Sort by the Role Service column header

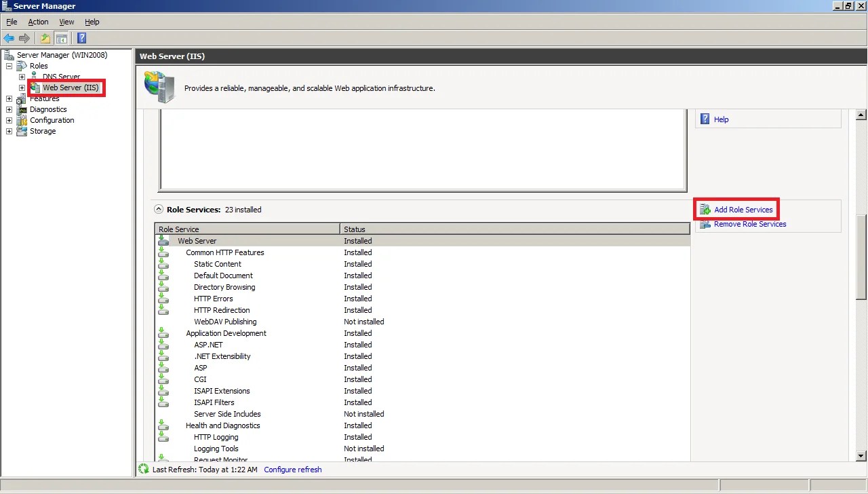pos(248,229)
